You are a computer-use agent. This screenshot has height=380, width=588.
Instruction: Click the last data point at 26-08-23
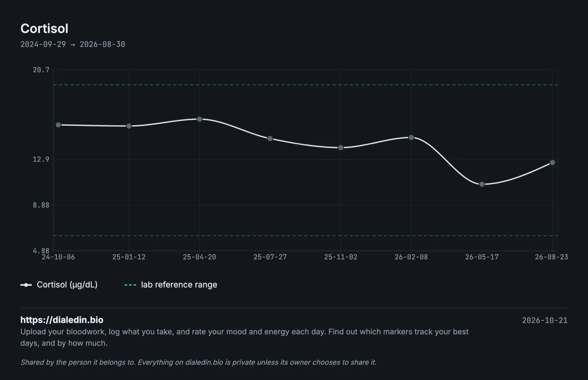pos(552,162)
